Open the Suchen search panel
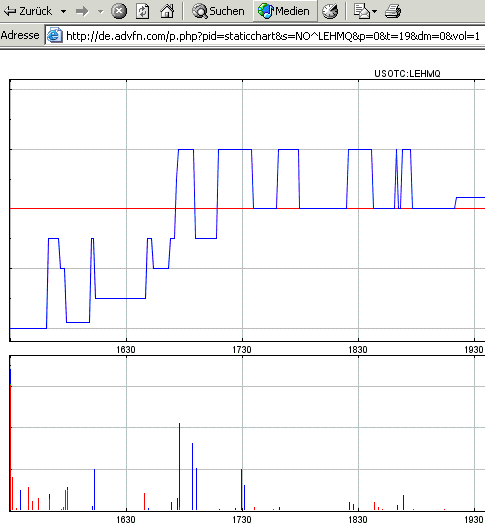This screenshot has height=527, width=485. coord(218,11)
